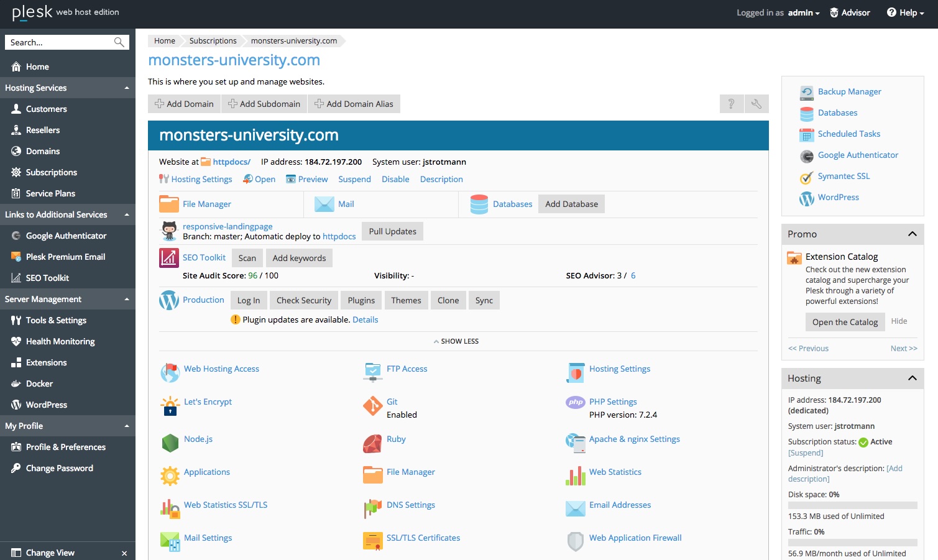Click the wrench icon in toolbar
The height and width of the screenshot is (560, 938).
[x=756, y=104]
